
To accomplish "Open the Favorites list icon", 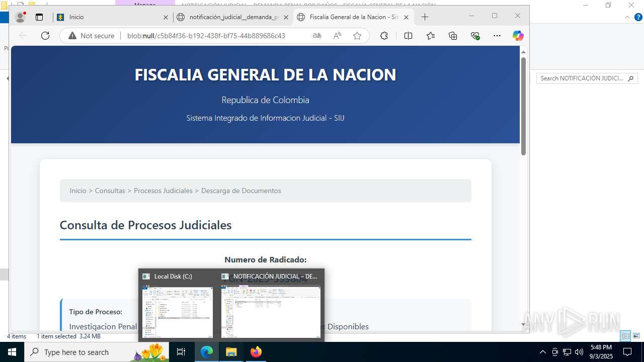I will 431,36.
